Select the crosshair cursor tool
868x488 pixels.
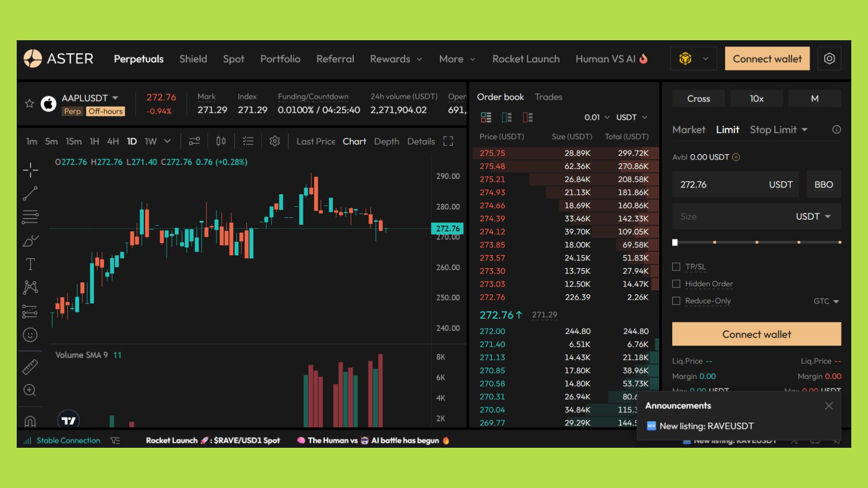coord(30,170)
